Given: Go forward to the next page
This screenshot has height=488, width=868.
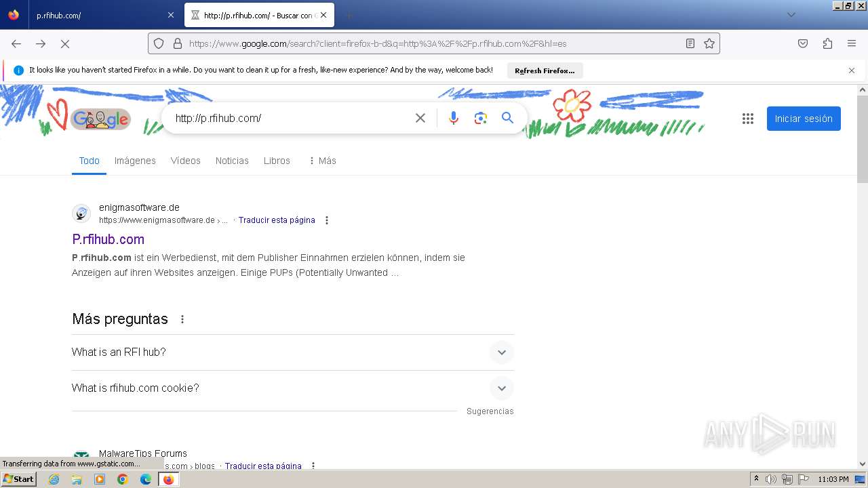Looking at the screenshot, I should (x=41, y=43).
